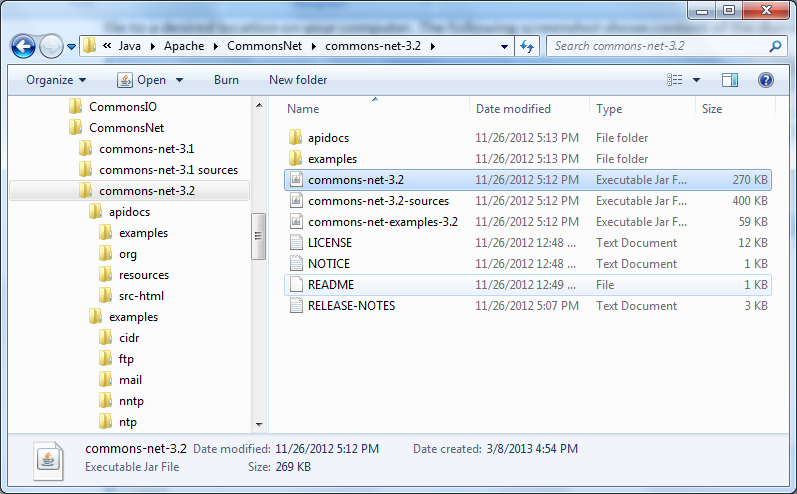Click the org folder in navigation tree

click(x=118, y=254)
